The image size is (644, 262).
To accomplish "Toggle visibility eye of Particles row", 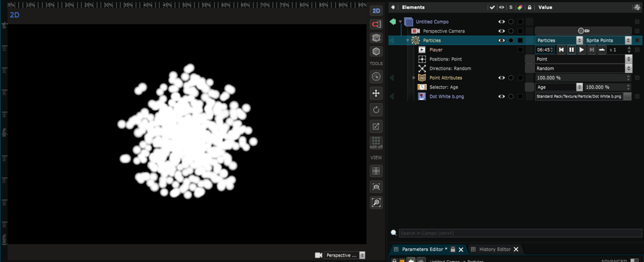I will coord(502,40).
